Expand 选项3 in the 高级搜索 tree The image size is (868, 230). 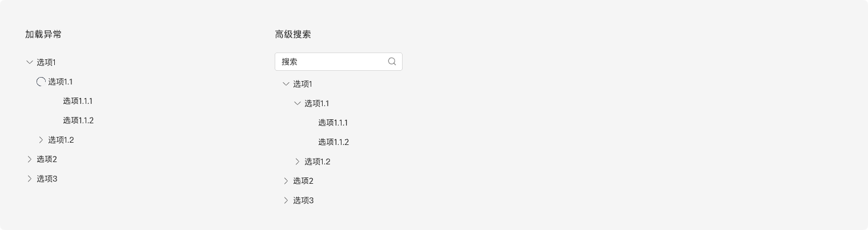tap(286, 200)
